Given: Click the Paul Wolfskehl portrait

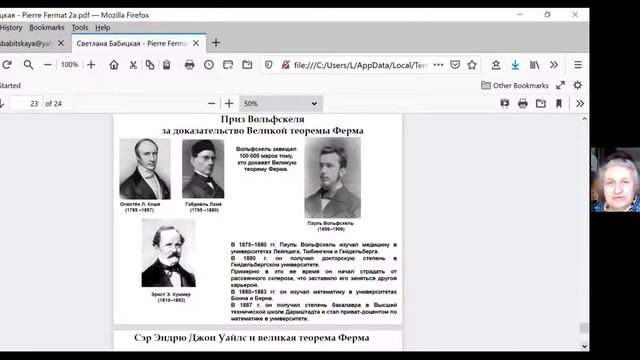Looking at the screenshot, I should tap(333, 178).
